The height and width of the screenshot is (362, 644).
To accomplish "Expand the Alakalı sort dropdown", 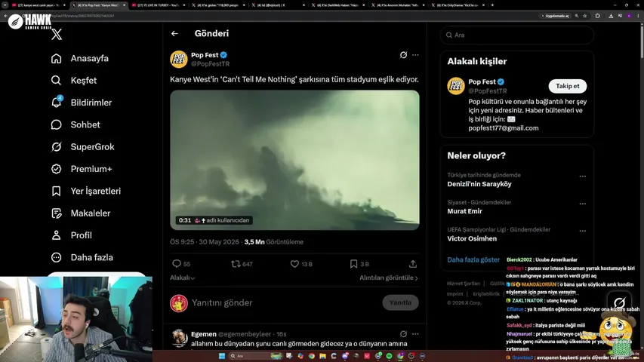I will (183, 278).
